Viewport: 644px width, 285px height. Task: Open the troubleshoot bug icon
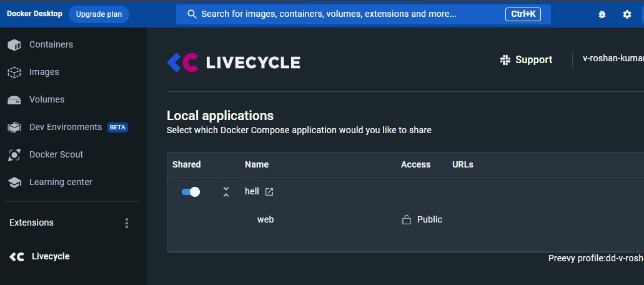coord(602,14)
